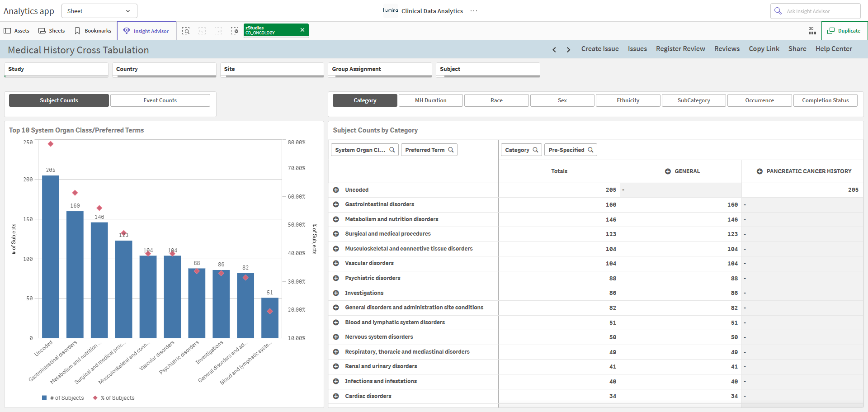Click the step forward selection icon
This screenshot has width=868, height=412.
[218, 31]
